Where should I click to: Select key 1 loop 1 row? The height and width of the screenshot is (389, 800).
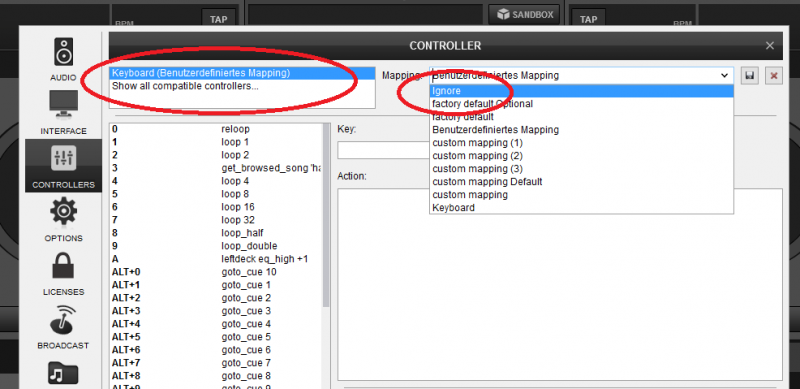216,142
